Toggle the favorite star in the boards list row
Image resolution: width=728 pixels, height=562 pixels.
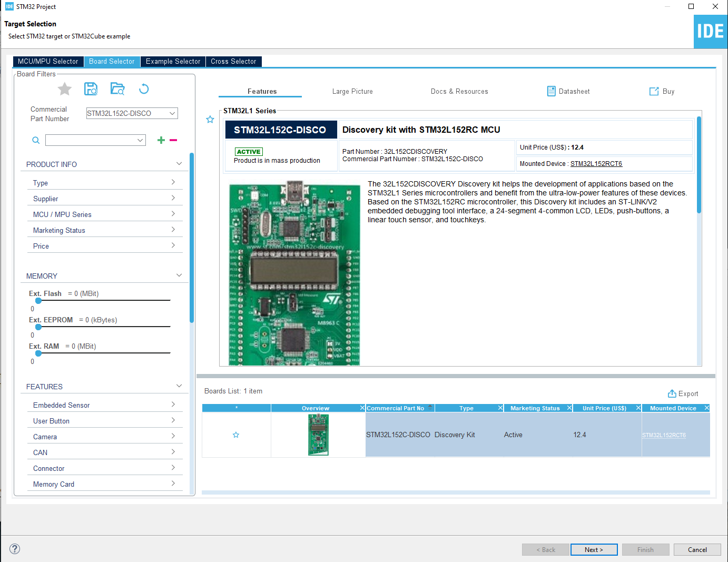(236, 435)
